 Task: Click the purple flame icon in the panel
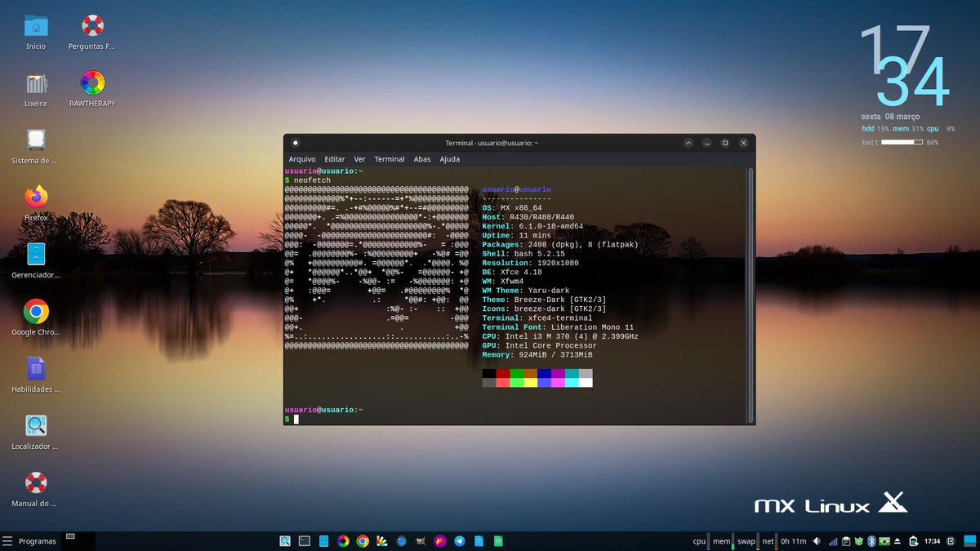point(439,541)
